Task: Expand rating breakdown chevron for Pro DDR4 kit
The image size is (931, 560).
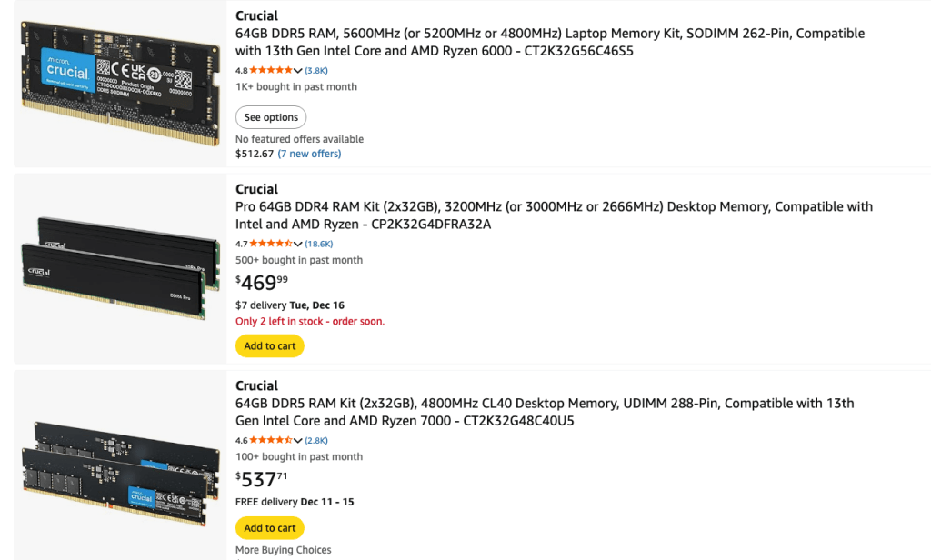Action: [298, 244]
